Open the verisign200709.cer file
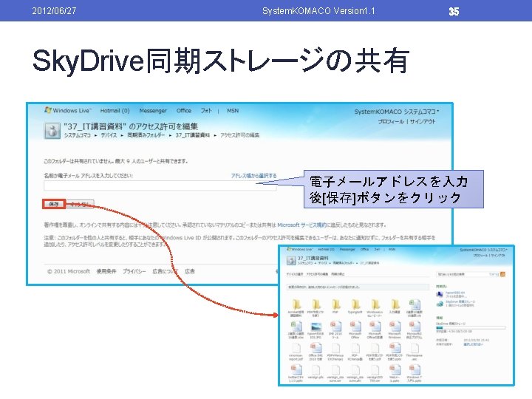This screenshot has height=399, width=532. click(x=375, y=373)
